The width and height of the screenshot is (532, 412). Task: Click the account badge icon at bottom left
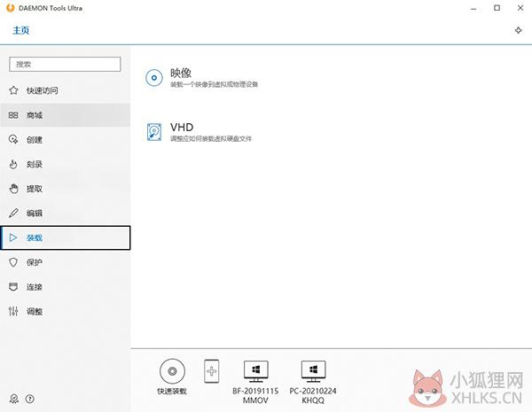pyautogui.click(x=14, y=399)
